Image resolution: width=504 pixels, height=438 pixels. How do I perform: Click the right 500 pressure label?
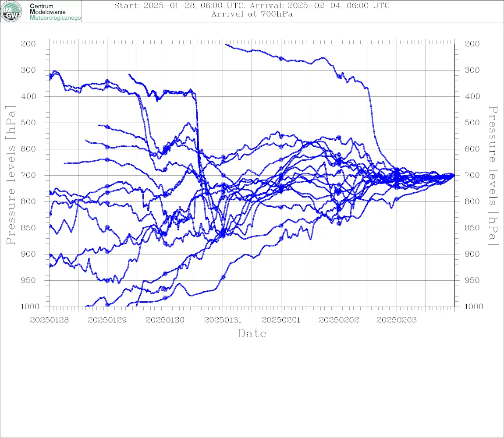pyautogui.click(x=472, y=123)
